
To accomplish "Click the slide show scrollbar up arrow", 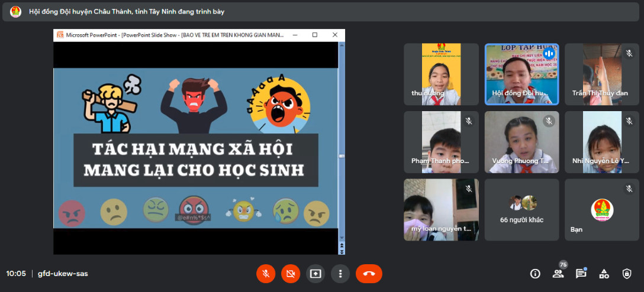I will pyautogui.click(x=341, y=45).
